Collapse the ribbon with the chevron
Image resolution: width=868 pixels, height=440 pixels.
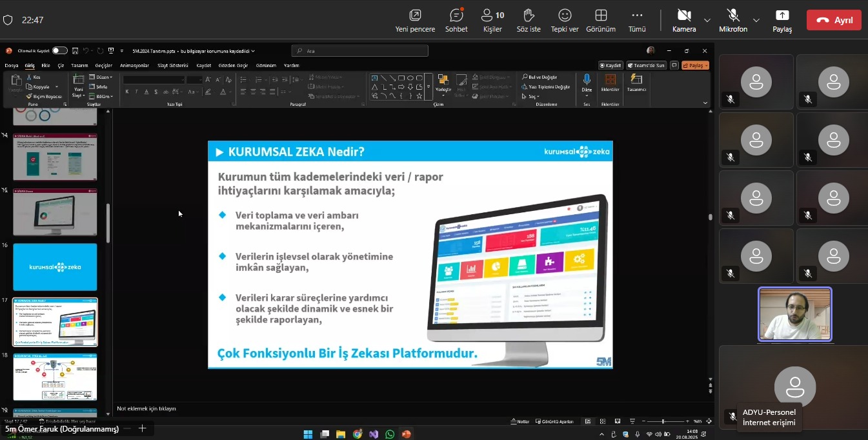[705, 103]
